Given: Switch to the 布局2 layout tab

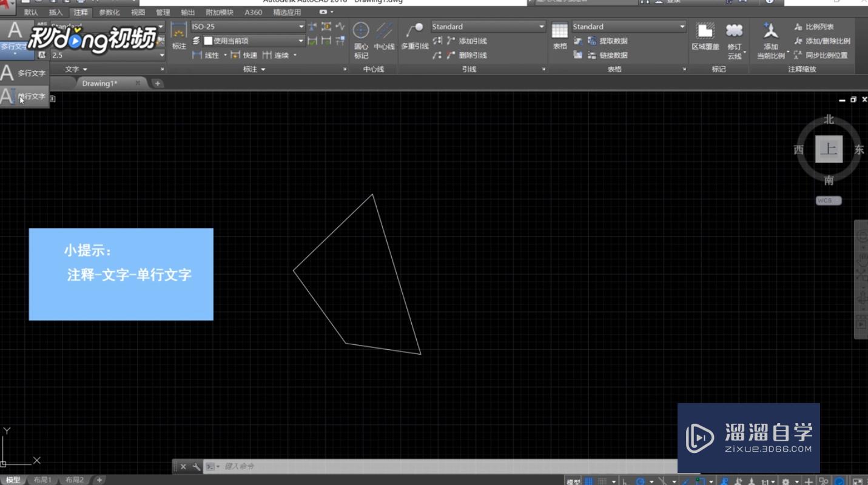Looking at the screenshot, I should coord(75,480).
